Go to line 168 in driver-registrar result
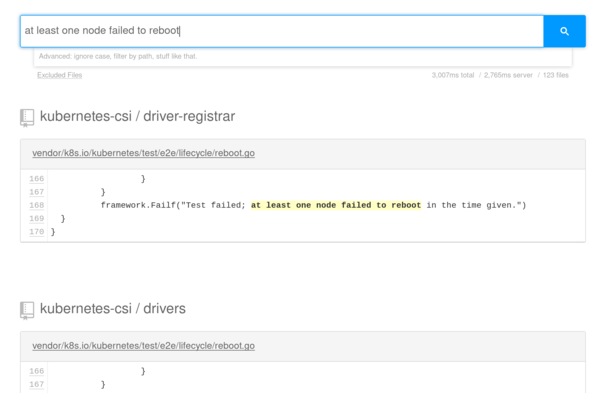The image size is (600, 393). pos(37,205)
